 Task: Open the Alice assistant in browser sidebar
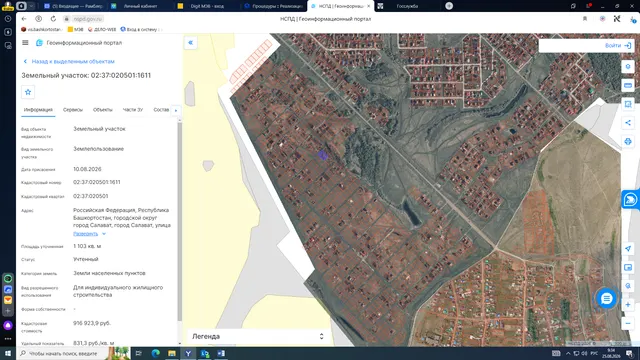(x=8, y=325)
